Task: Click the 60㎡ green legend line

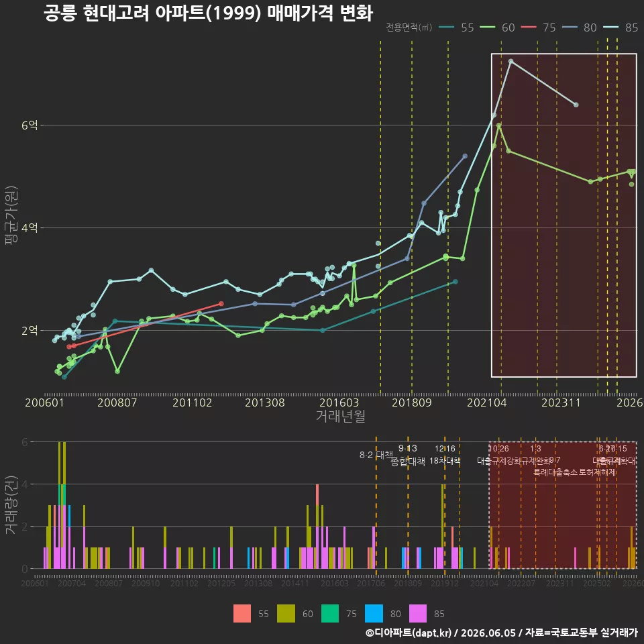Action: (488, 28)
